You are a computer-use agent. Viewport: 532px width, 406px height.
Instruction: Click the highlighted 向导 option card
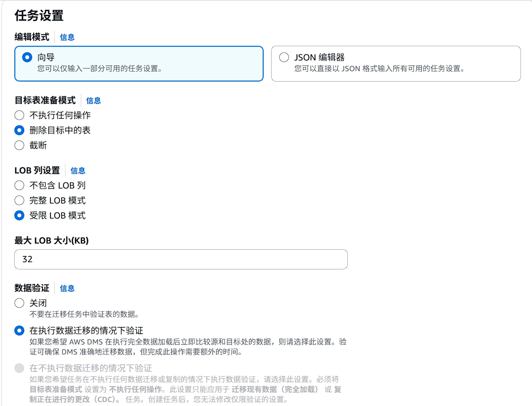click(139, 64)
